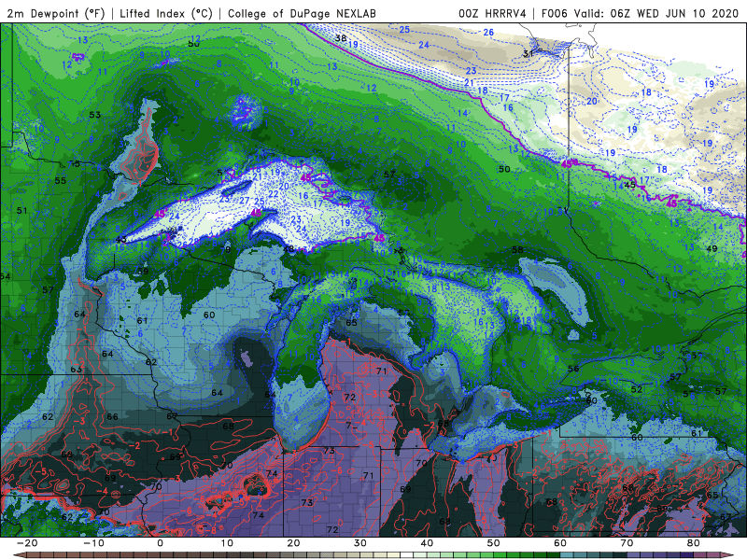Click the '60' color scale label

pyautogui.click(x=560, y=543)
